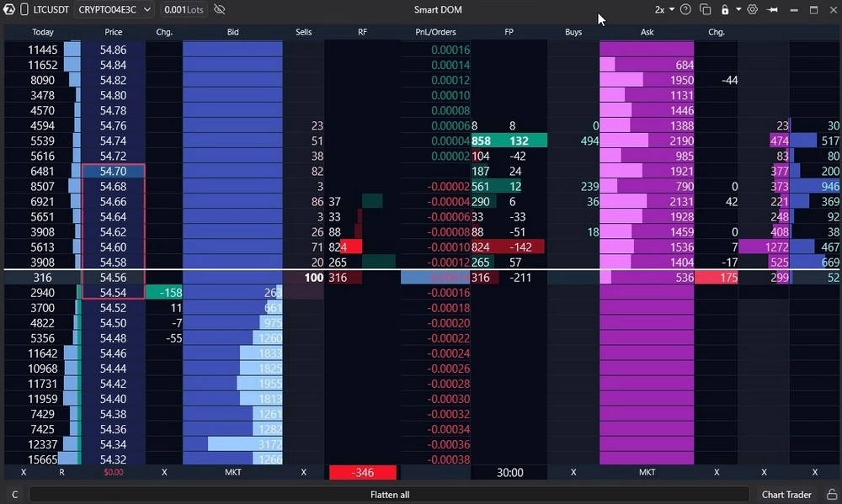Click the Flatten all button
This screenshot has width=842, height=504.
click(x=389, y=495)
